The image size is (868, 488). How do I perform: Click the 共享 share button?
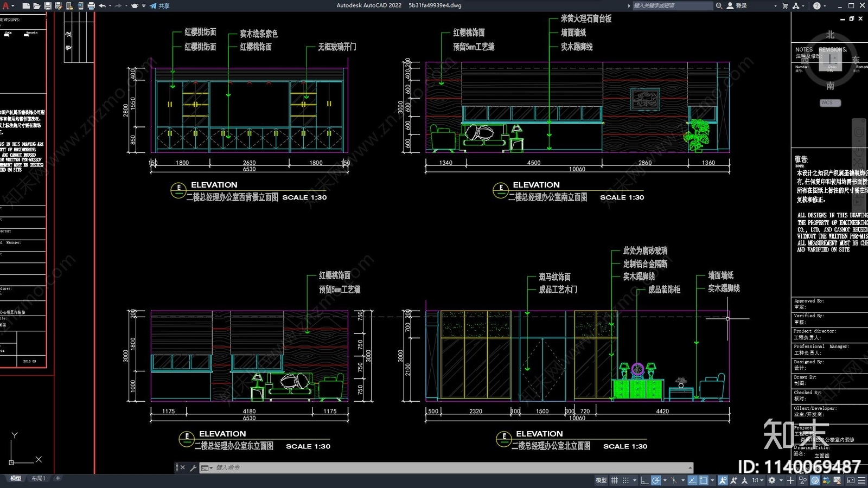coord(159,5)
